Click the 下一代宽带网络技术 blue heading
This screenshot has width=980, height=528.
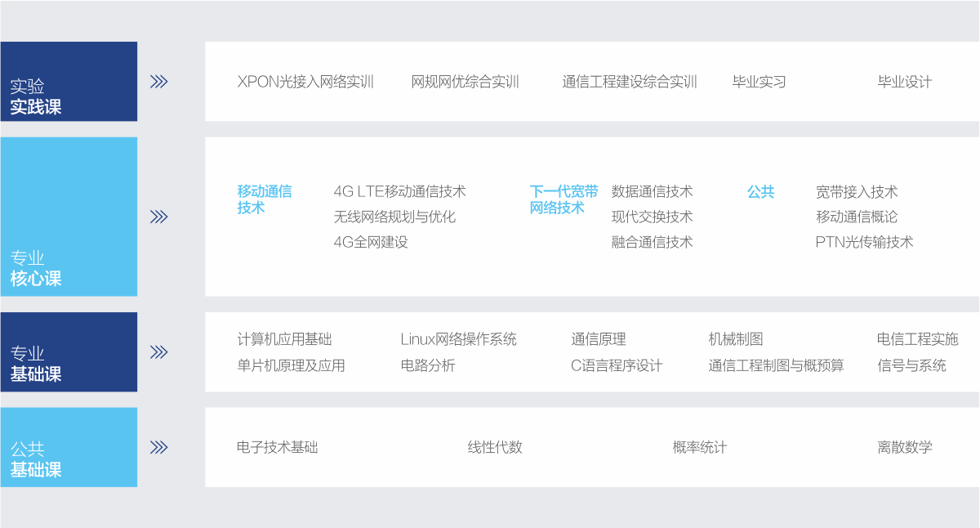[563, 199]
